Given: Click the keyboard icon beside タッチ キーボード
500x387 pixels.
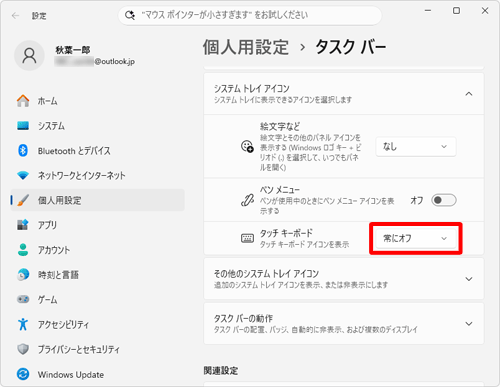Looking at the screenshot, I should [x=247, y=238].
